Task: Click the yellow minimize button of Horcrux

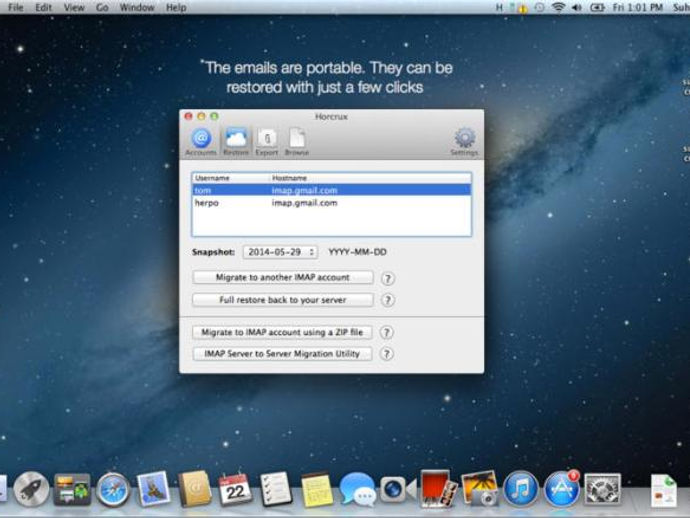Action: point(202,117)
